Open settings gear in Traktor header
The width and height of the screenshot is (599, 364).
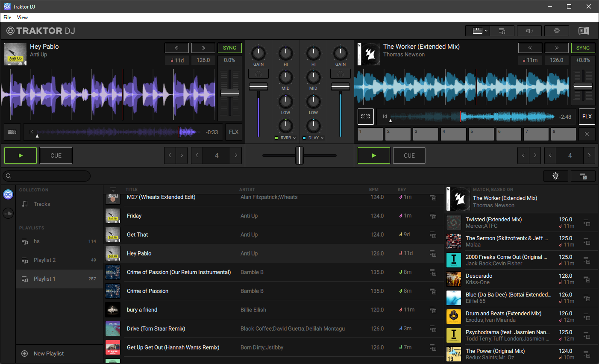[x=557, y=31]
